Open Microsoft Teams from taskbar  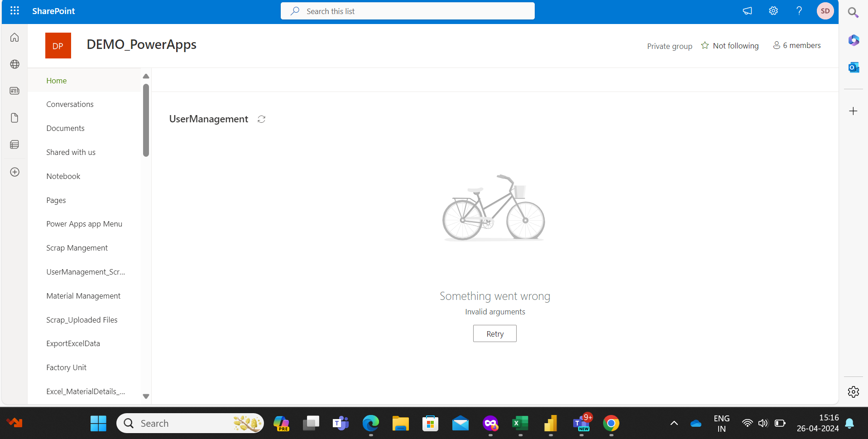click(340, 423)
